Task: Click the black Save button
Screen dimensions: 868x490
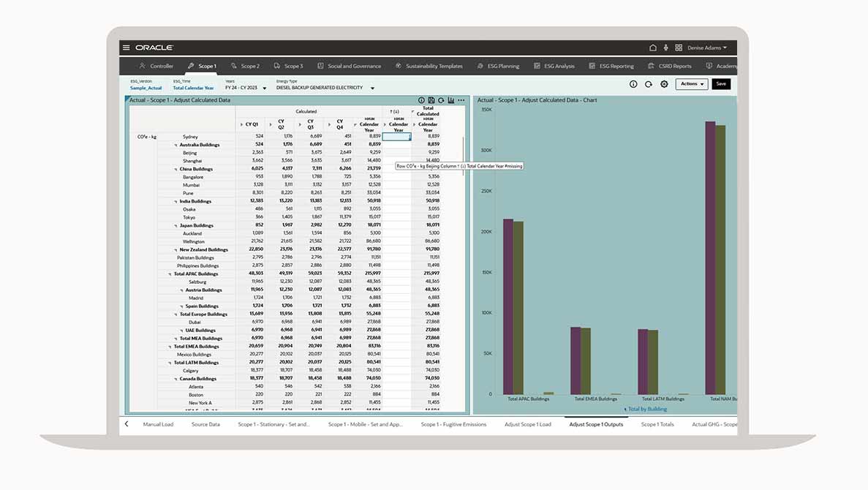Action: tap(720, 84)
